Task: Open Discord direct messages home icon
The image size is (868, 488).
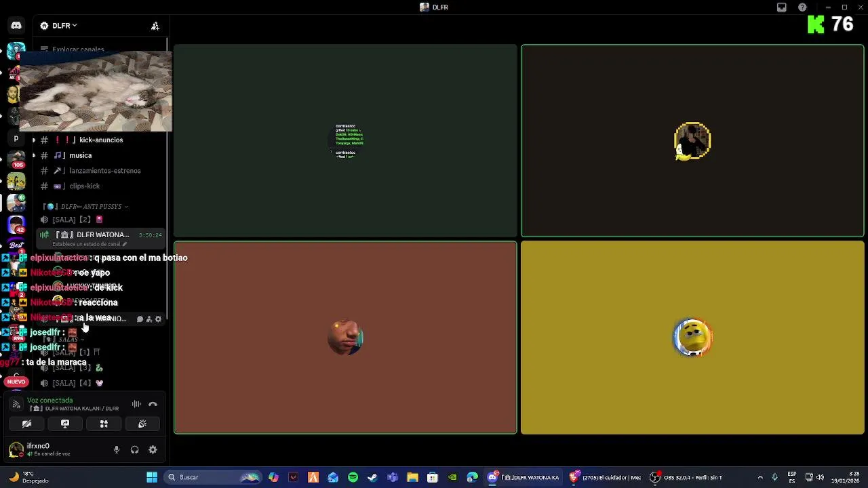Action: [x=16, y=26]
